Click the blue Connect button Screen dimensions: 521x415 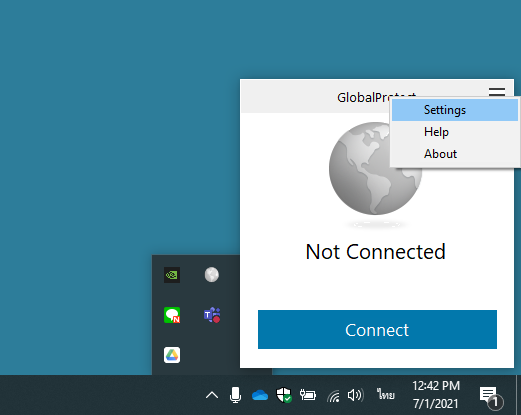point(377,330)
